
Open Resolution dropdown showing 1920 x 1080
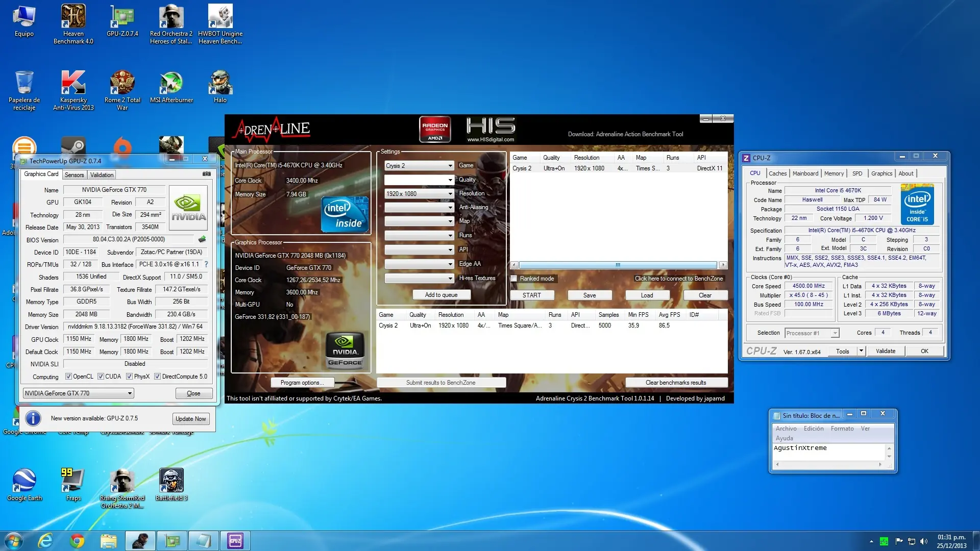tap(419, 194)
